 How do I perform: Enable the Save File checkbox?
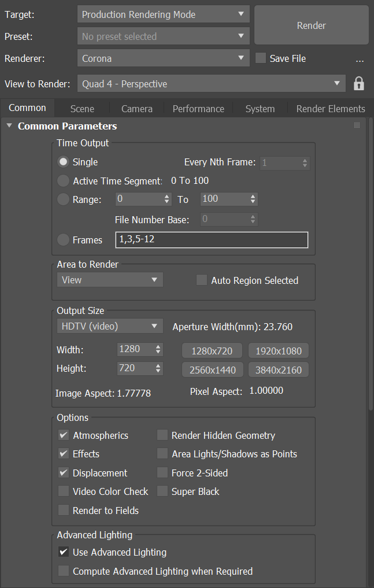261,58
